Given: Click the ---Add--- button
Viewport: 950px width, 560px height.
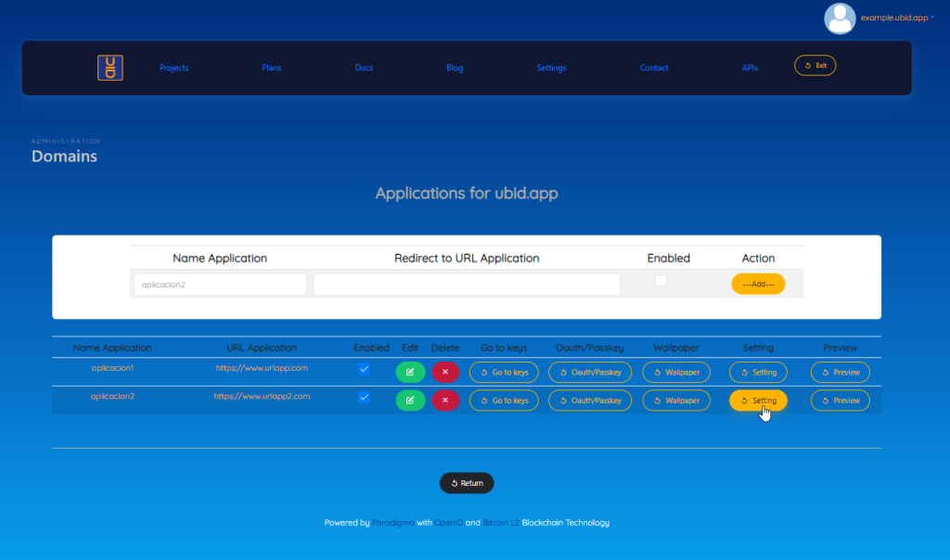Looking at the screenshot, I should [758, 285].
